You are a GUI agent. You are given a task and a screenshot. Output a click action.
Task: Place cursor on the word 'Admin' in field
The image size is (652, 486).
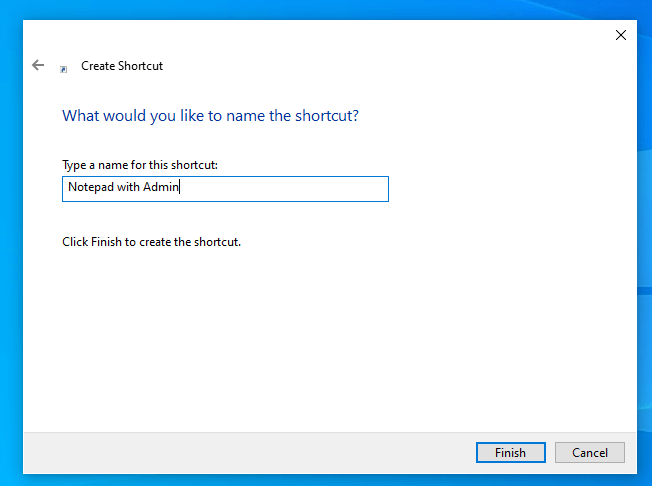[160, 188]
